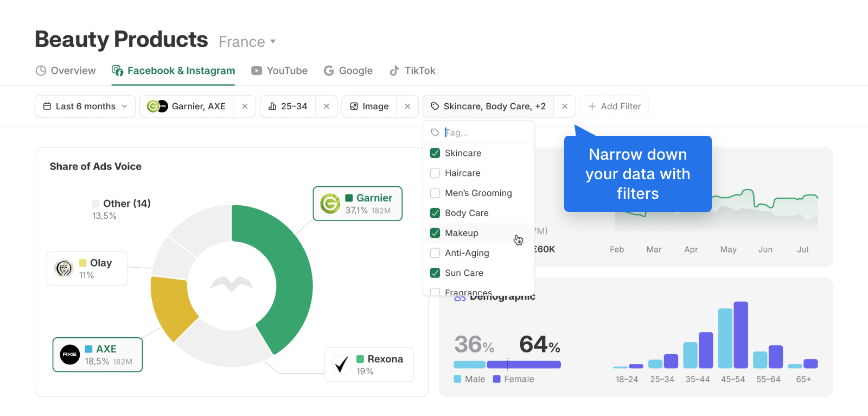Go to the Google tab
This screenshot has width=868, height=416.
coord(348,71)
